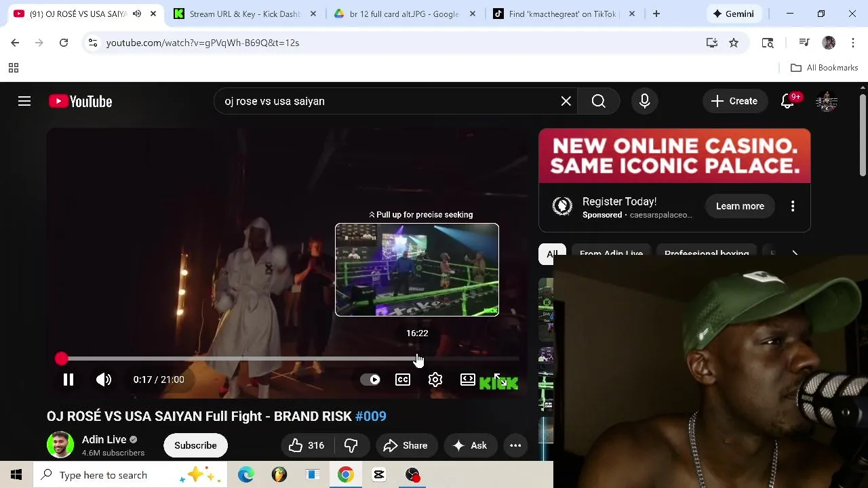The image size is (868, 488).
Task: Open the Chrome profile avatar
Action: [829, 43]
